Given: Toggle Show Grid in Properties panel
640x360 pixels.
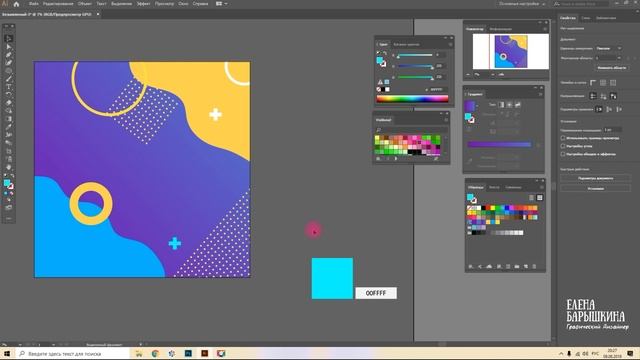Looking at the screenshot, I should click(603, 82).
